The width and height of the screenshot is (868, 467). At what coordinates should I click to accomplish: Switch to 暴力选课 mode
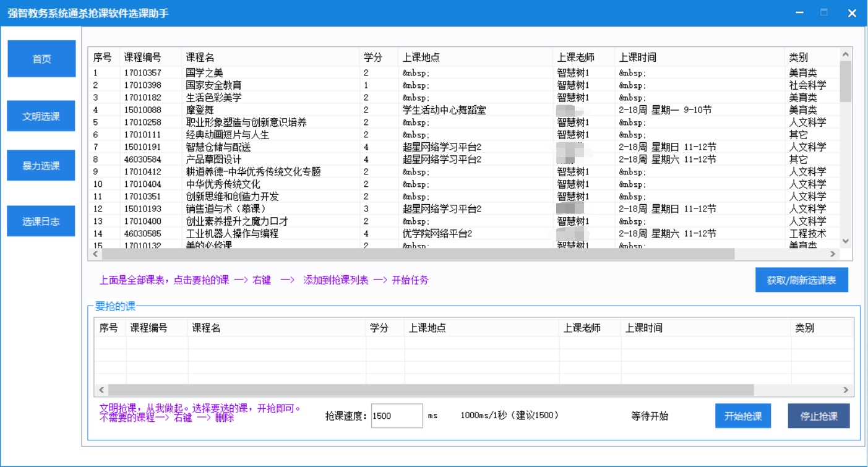point(41,166)
